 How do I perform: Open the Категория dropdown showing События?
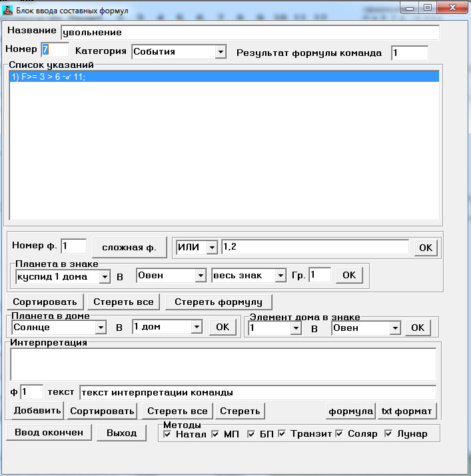[220, 52]
